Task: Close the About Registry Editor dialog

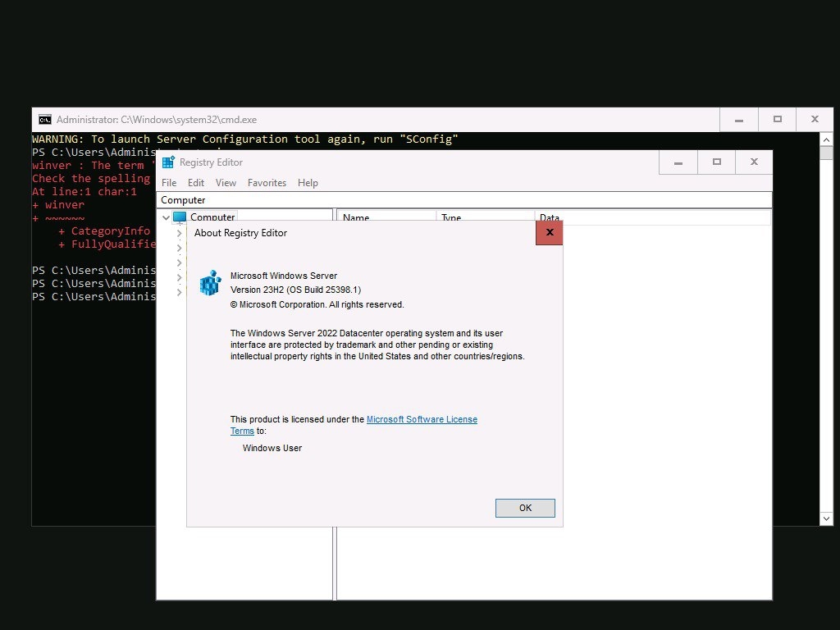Action: [549, 232]
